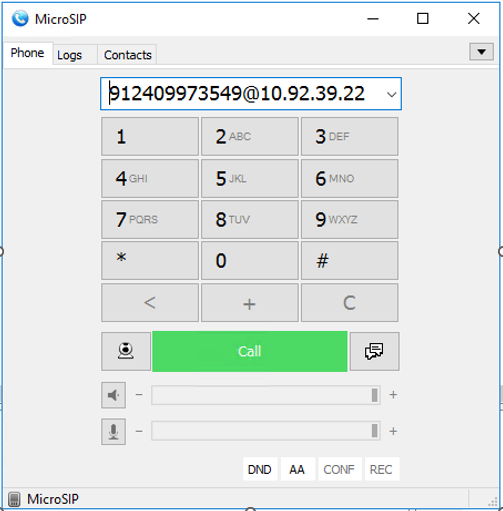Decrease microphone level with minus
503x511 pixels.
pos(139,431)
